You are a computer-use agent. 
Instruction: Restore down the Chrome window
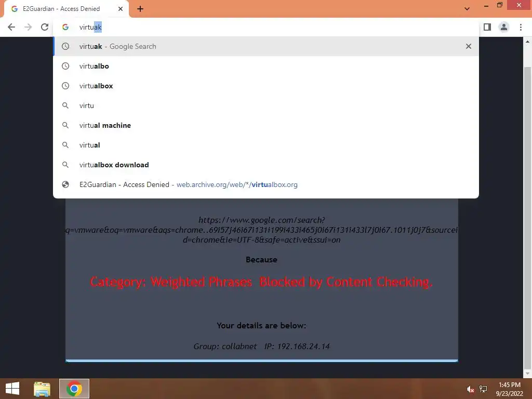click(499, 5)
